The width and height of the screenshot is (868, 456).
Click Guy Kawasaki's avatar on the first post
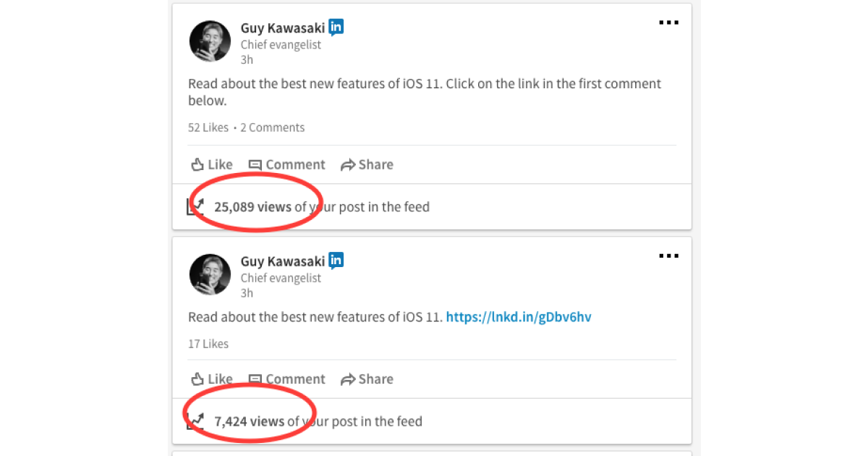(x=210, y=41)
